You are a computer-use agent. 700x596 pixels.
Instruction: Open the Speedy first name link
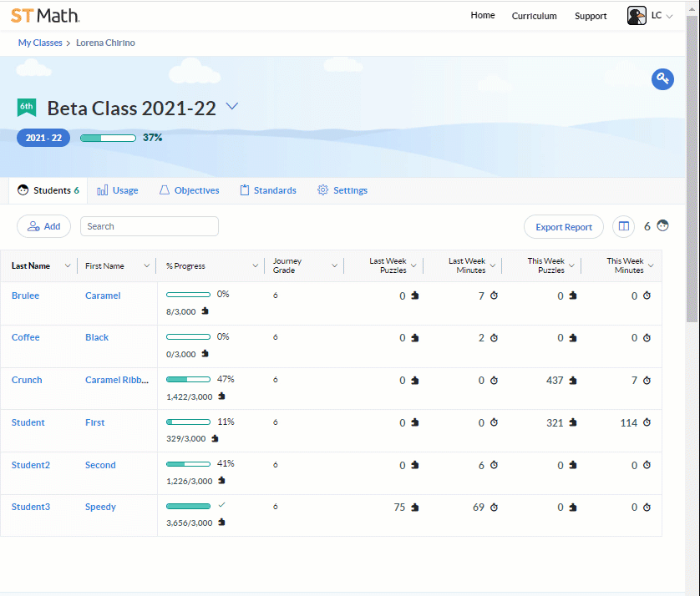click(x=100, y=507)
